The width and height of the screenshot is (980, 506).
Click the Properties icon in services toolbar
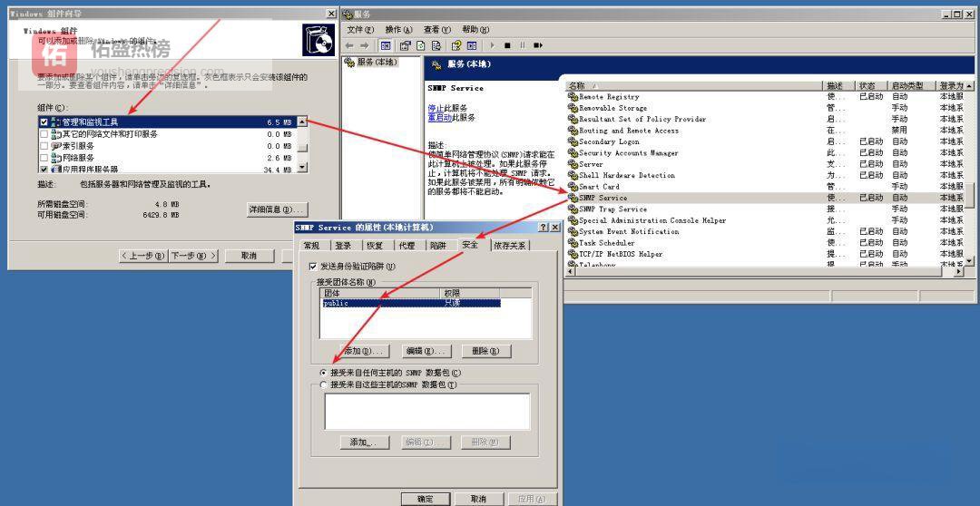click(406, 45)
